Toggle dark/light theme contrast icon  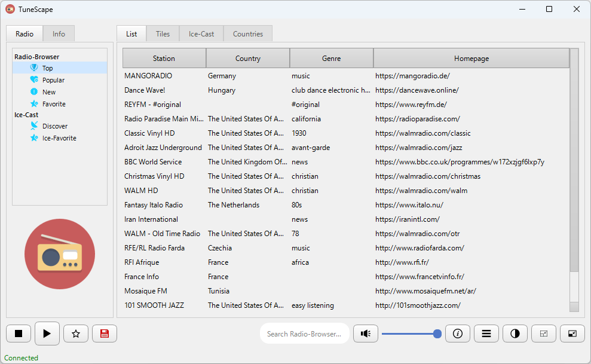pos(515,334)
